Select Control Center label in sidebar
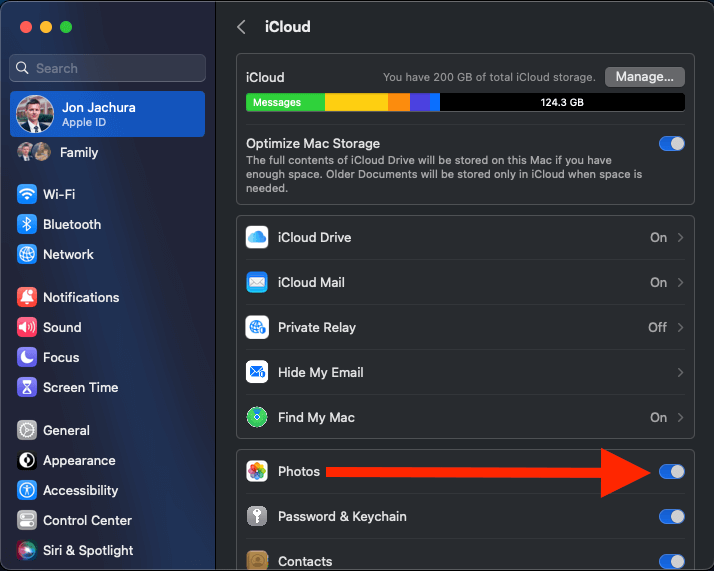 coord(87,520)
